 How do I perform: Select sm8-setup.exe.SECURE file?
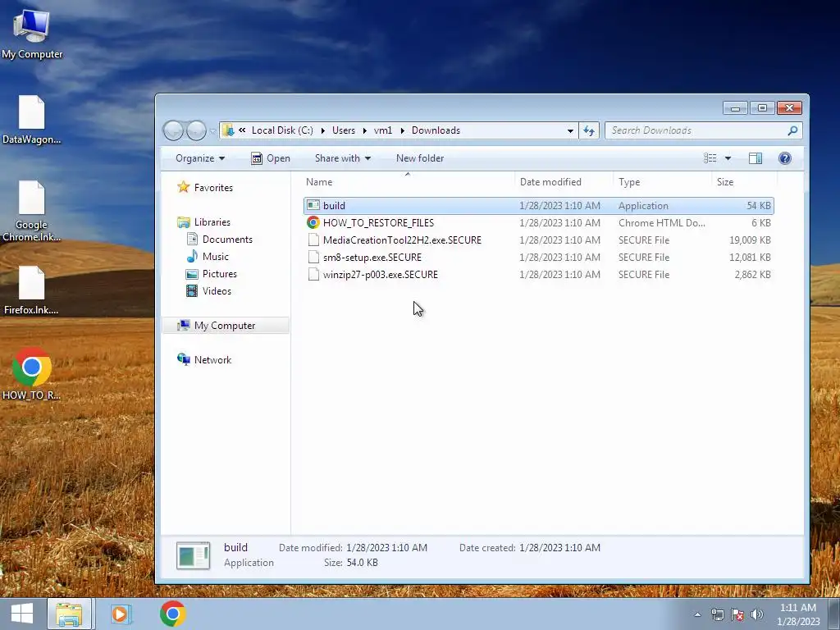coord(372,257)
